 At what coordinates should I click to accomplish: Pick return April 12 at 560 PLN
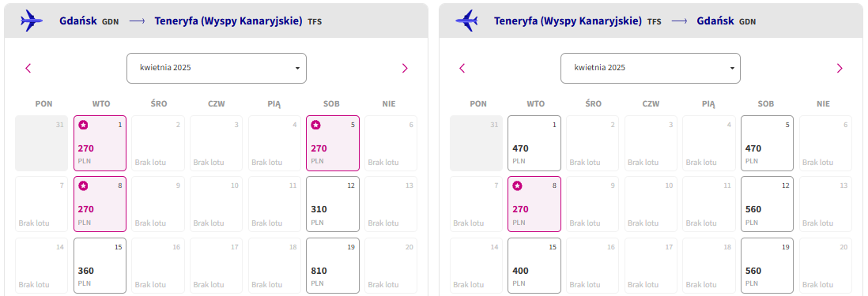coord(768,204)
